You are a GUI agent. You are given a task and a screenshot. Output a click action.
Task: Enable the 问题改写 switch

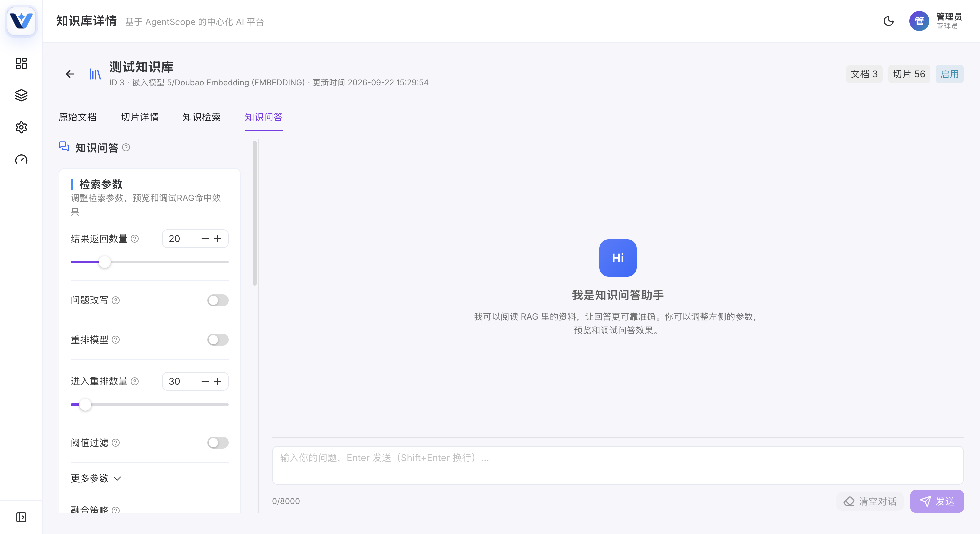click(x=218, y=300)
